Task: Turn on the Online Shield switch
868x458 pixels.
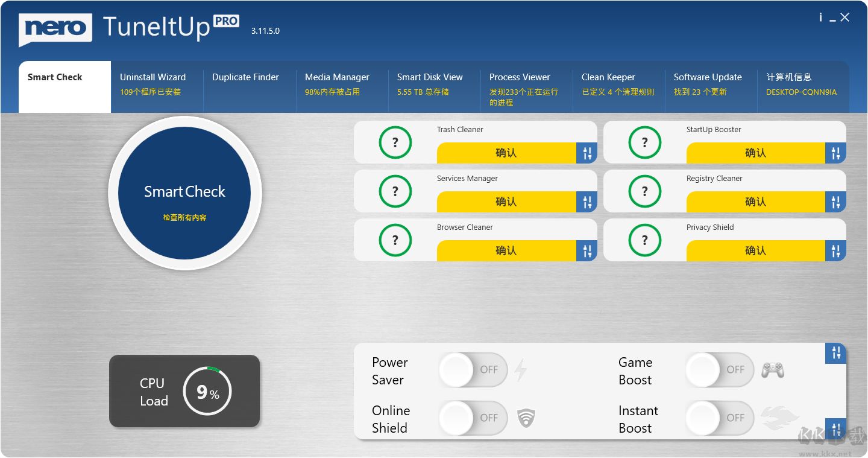Action: tap(473, 418)
